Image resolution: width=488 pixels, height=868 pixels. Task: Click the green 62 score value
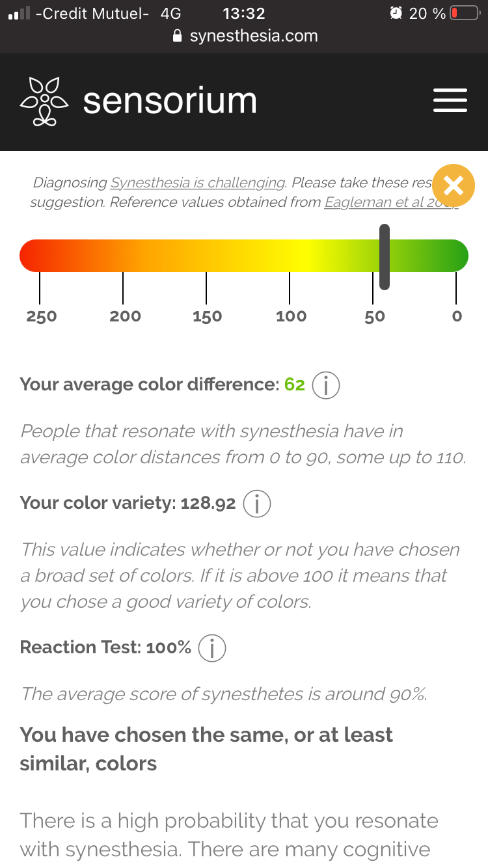point(295,385)
